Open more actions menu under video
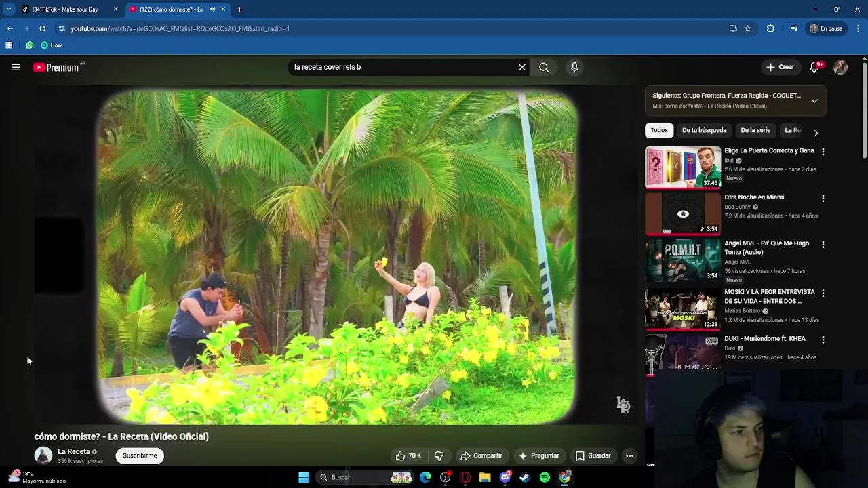Screen dimensions: 868x488 [629, 455]
